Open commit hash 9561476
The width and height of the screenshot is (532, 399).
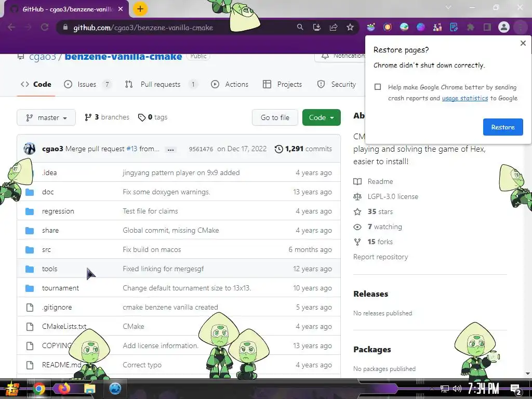(x=201, y=149)
